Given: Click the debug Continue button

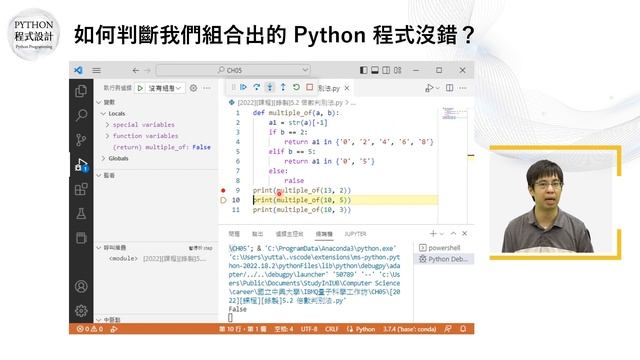Looking at the screenshot, I should (243, 87).
